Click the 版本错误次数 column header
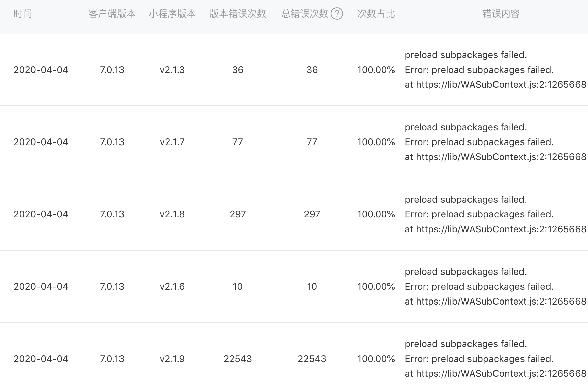588x391 pixels. coord(238,14)
